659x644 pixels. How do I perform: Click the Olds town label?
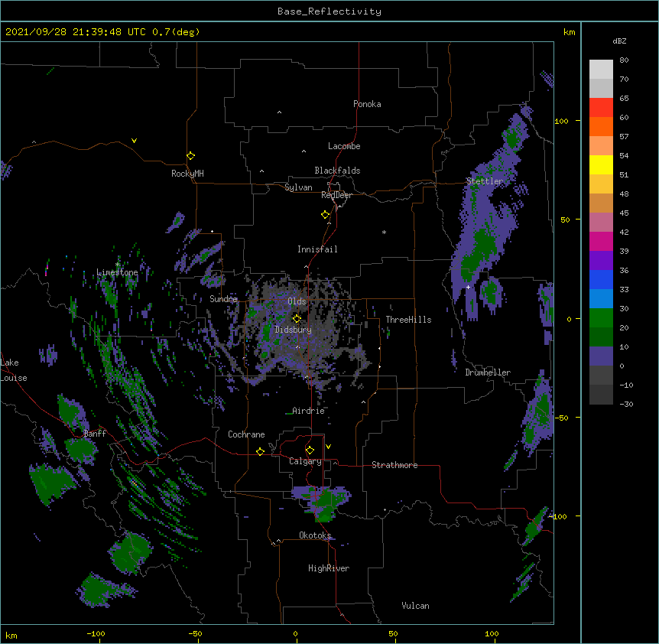click(x=297, y=301)
